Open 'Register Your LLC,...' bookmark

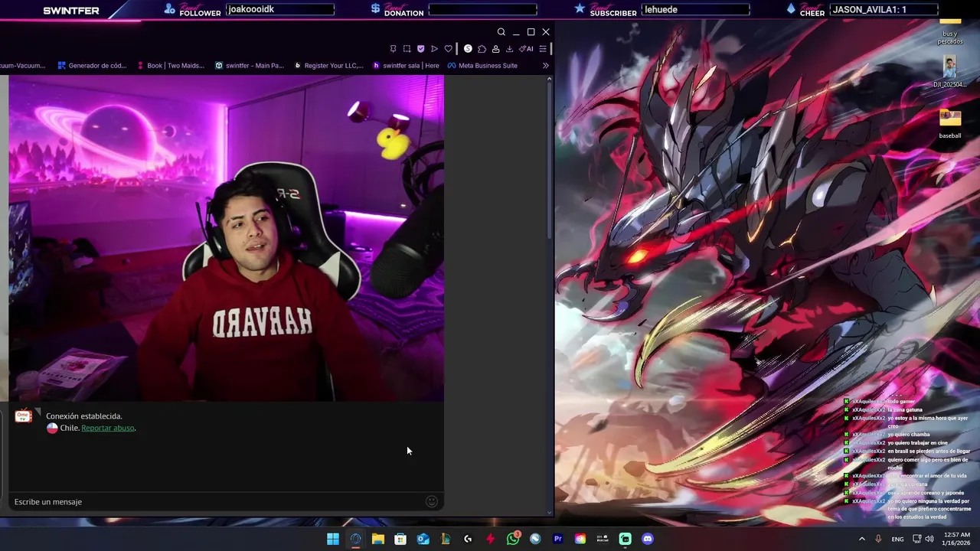point(328,66)
